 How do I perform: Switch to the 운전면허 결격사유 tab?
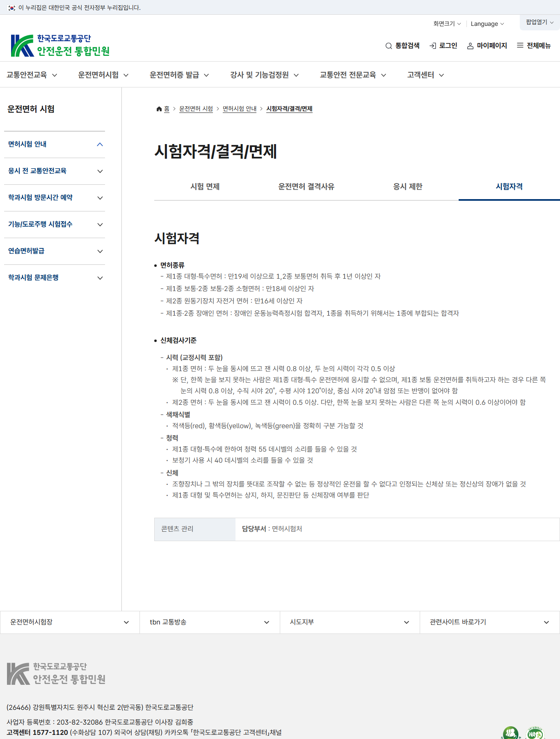306,187
